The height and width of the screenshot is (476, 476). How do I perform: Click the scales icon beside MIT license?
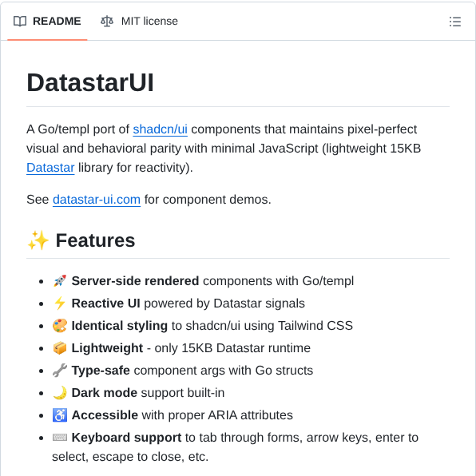[x=107, y=22]
